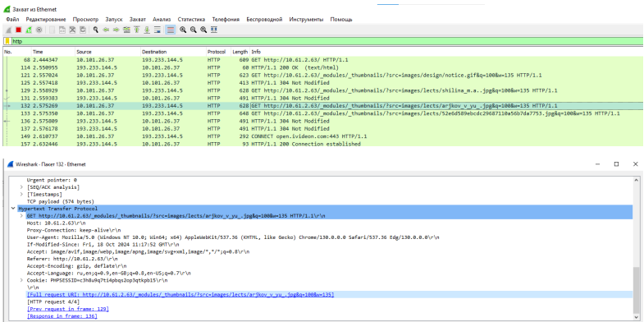Expand the Cookie PHPSESSID node

pos(22,280)
